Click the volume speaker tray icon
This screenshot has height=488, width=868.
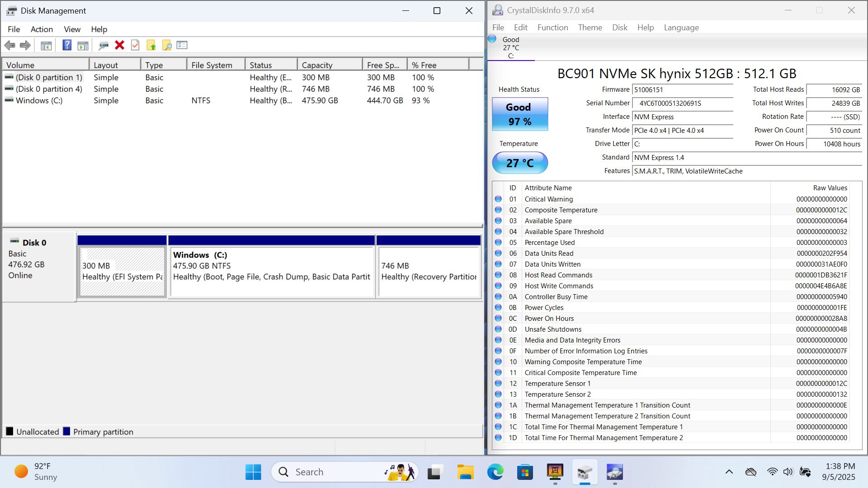coord(788,472)
